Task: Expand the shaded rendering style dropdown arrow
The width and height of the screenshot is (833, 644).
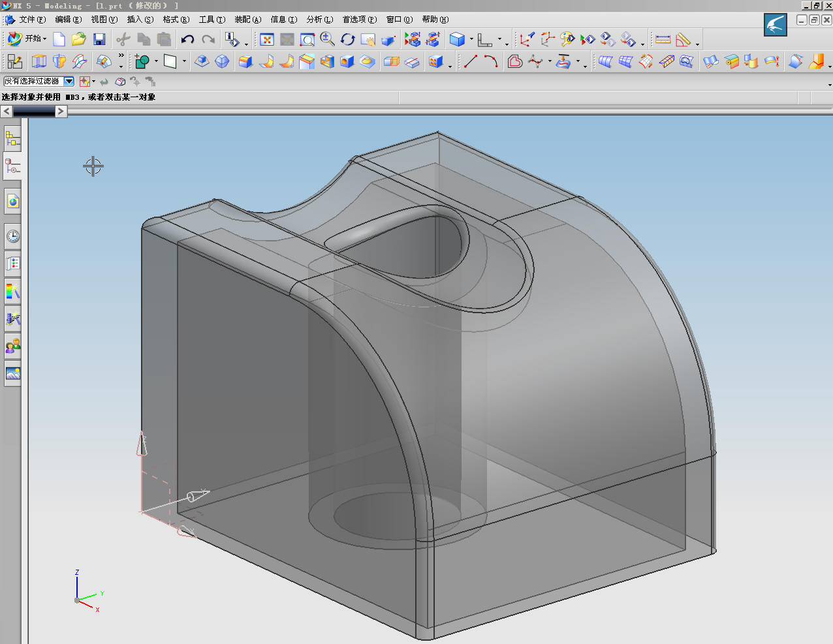Action: (x=471, y=39)
